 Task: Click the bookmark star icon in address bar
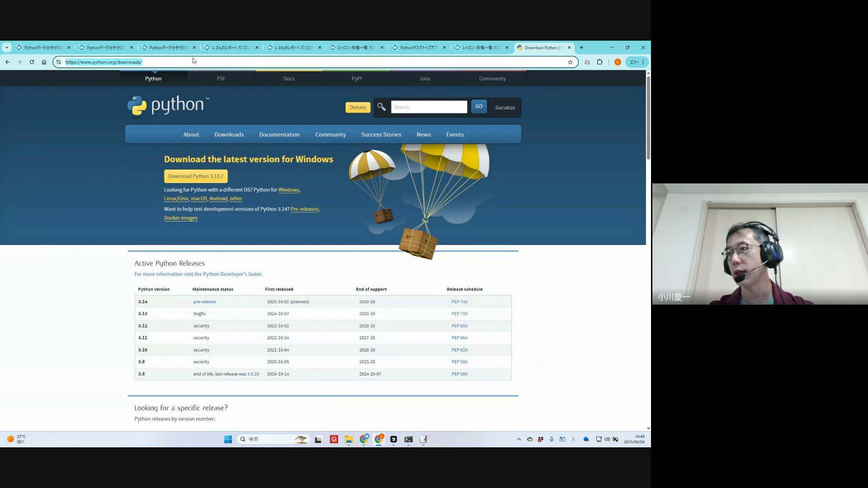tap(570, 62)
